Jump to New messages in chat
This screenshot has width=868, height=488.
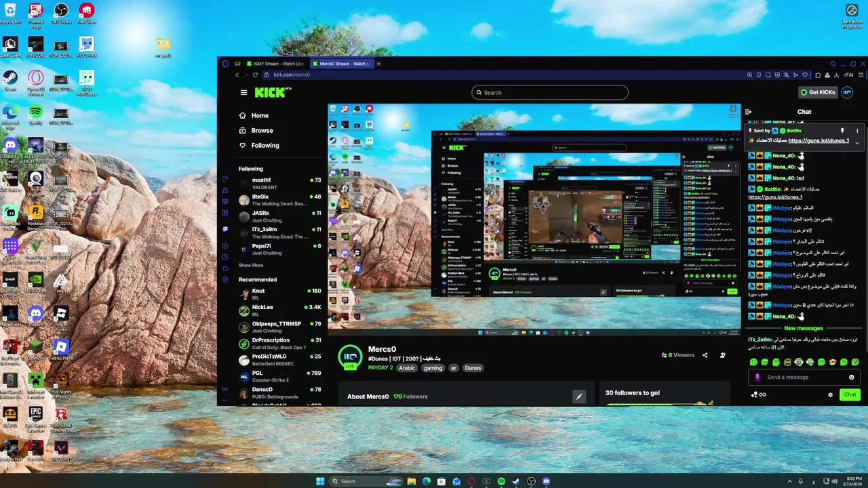tap(804, 328)
